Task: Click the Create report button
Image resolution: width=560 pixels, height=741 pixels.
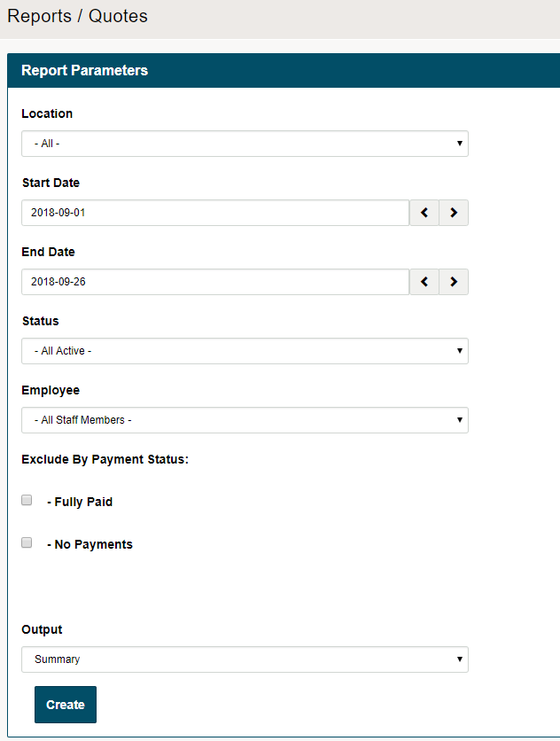Action: (66, 705)
